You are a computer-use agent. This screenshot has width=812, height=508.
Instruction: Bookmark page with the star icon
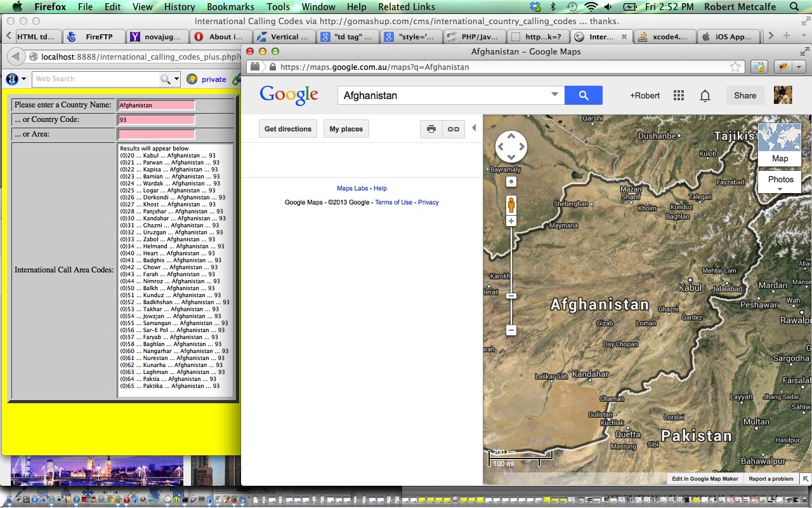[735, 67]
